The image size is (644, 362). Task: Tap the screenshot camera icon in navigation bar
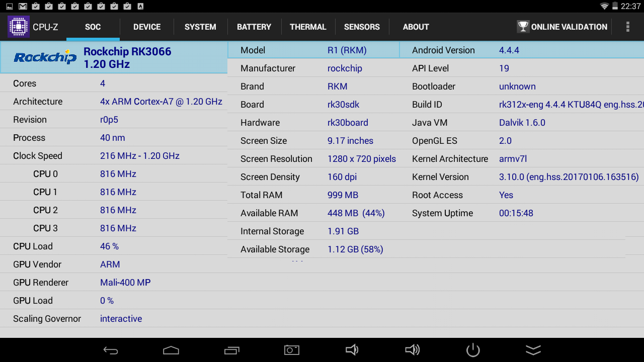pyautogui.click(x=292, y=350)
